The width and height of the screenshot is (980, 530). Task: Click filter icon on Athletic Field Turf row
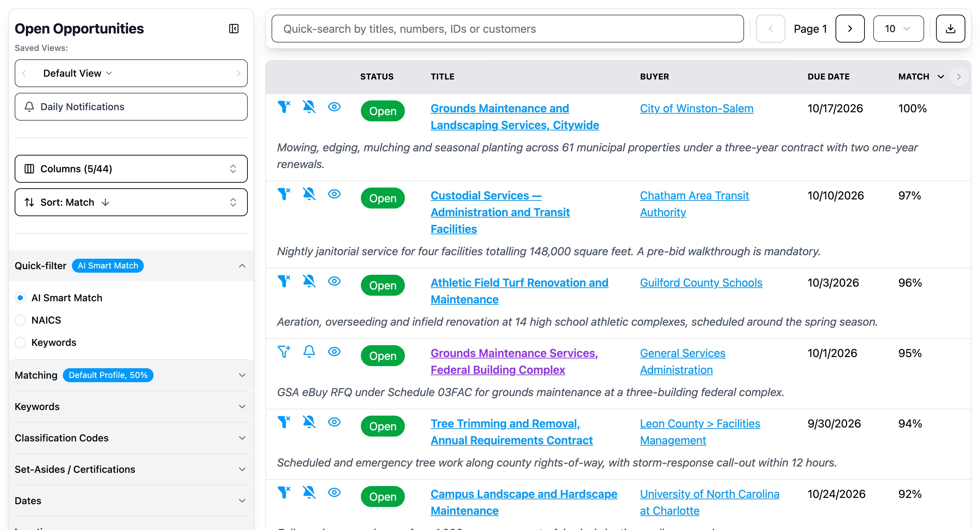tap(284, 281)
